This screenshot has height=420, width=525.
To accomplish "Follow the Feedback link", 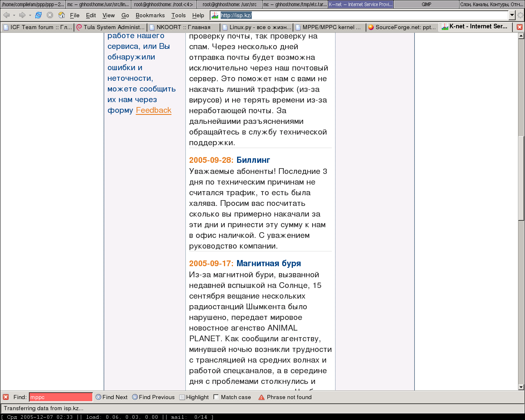I will point(153,110).
